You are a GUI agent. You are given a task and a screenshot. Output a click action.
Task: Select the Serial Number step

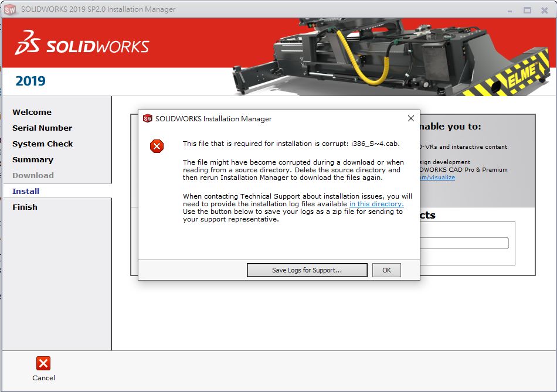(42, 128)
